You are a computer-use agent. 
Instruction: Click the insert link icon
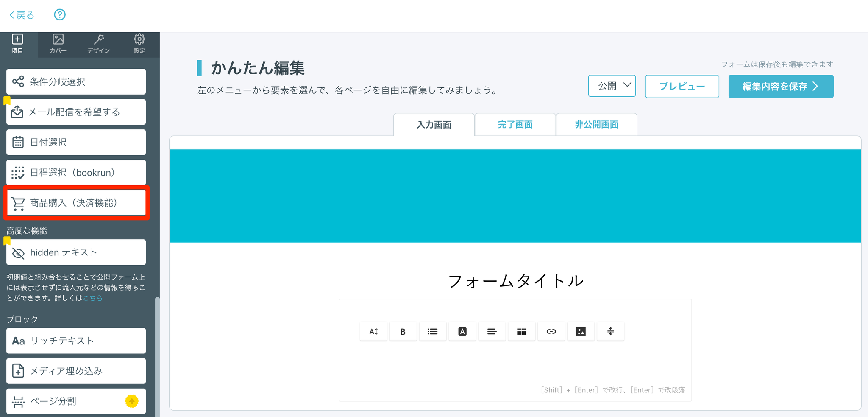551,332
